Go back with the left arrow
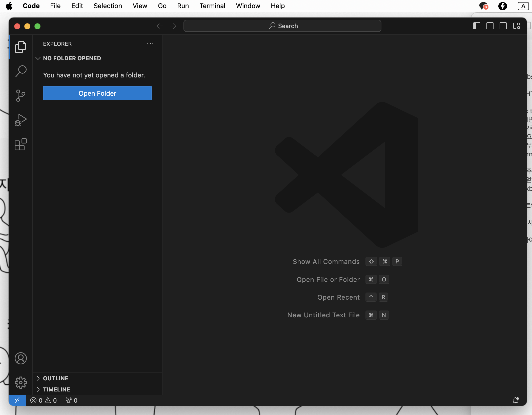 click(160, 26)
